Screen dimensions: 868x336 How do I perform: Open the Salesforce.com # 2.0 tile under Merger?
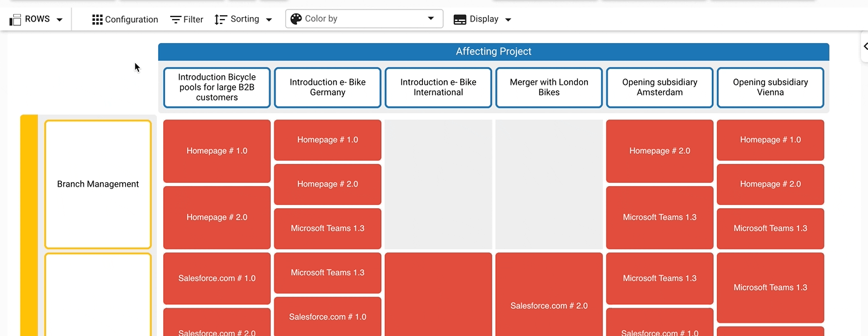[549, 306]
